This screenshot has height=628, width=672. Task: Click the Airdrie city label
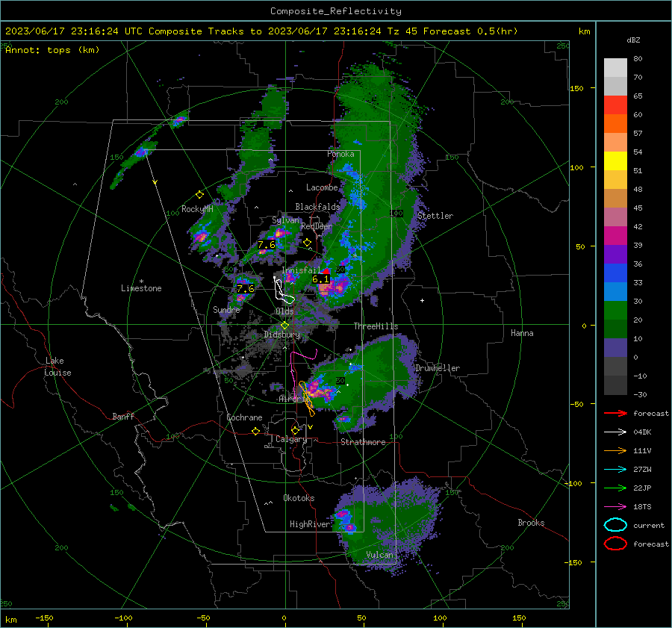point(293,399)
